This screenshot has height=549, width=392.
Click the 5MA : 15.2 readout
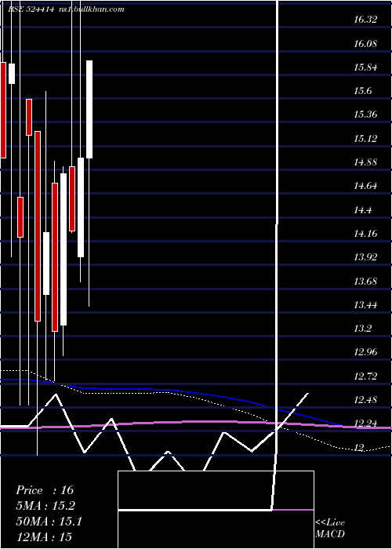[x=45, y=506]
